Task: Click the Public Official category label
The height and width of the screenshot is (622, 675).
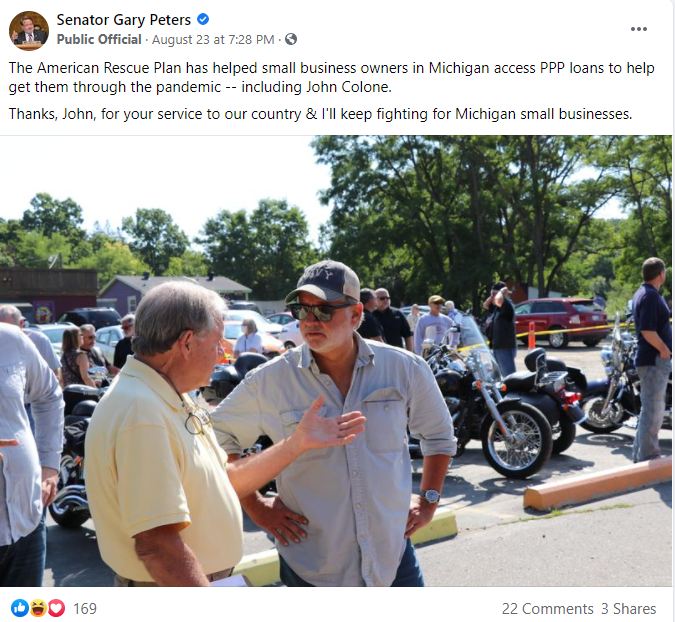Action: coord(99,40)
